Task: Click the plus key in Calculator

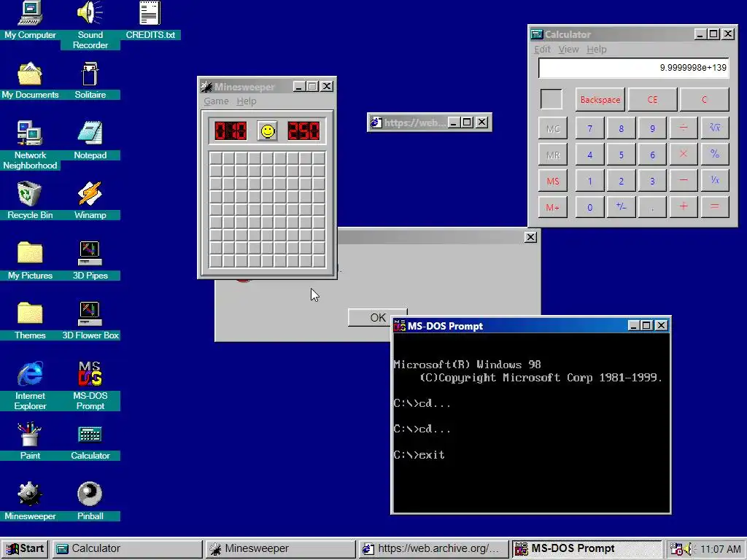Action: tap(684, 207)
